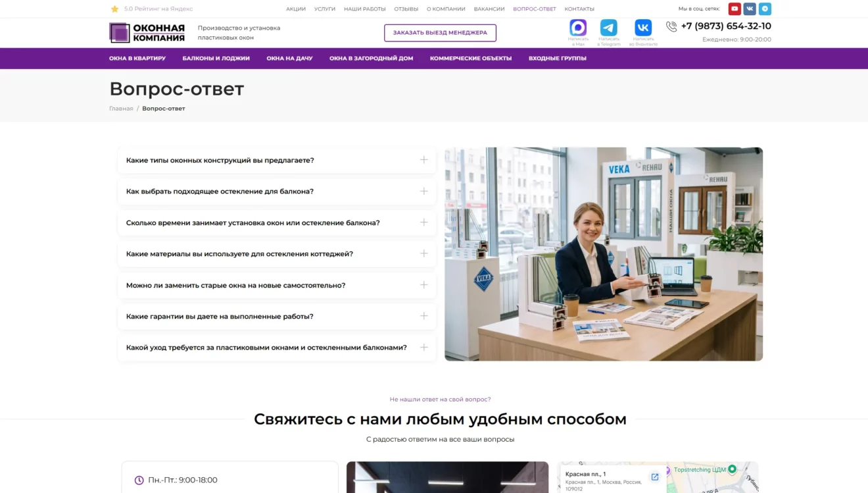Image resolution: width=868 pixels, height=493 pixels.
Task: Click the Заказать выезд менеджера button
Action: point(440,33)
